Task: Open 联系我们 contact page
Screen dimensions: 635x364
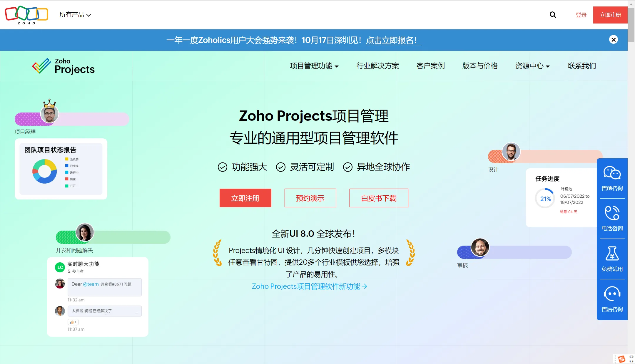Action: tap(582, 66)
